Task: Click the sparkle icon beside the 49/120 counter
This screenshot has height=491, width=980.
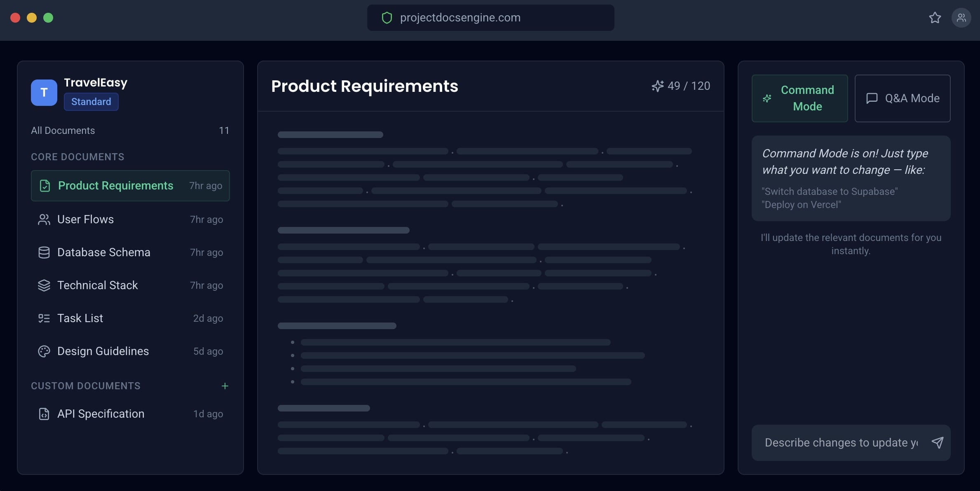Action: [x=658, y=86]
